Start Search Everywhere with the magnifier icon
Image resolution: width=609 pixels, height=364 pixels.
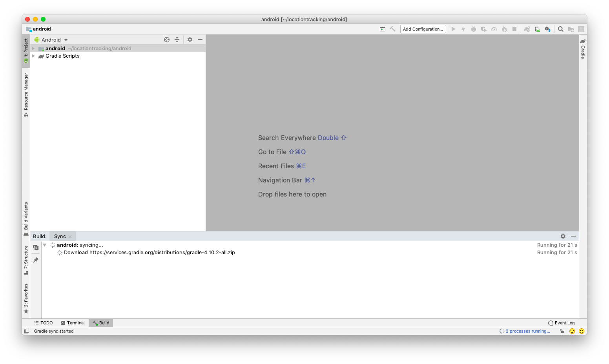click(560, 29)
